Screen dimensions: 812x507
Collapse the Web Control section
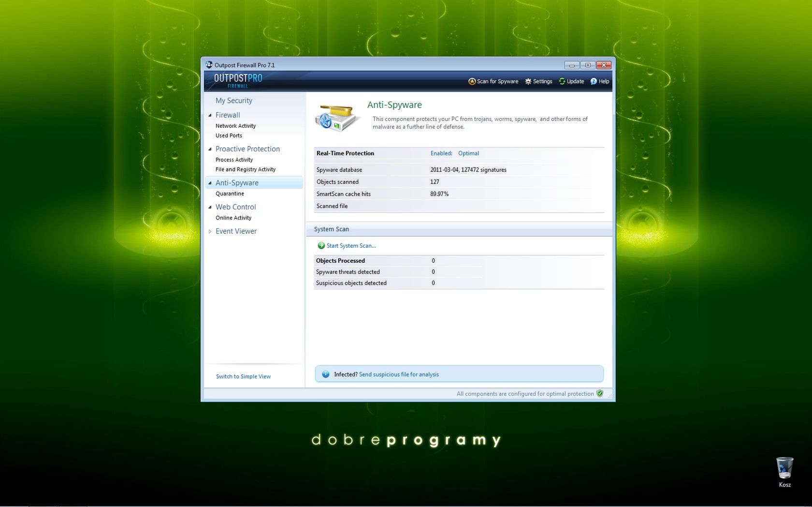point(210,207)
